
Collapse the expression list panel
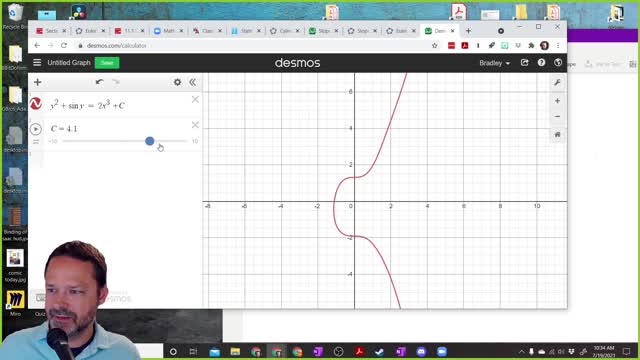(x=193, y=82)
